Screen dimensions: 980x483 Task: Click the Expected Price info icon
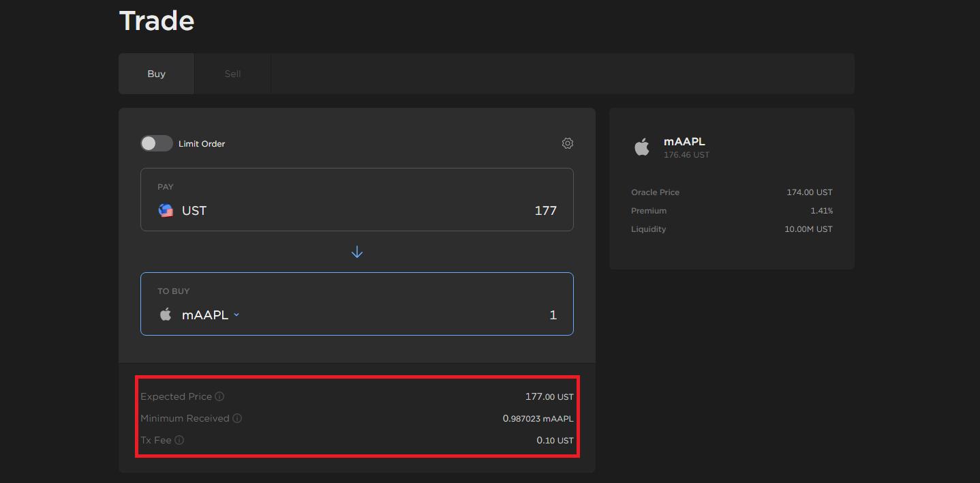pyautogui.click(x=219, y=396)
